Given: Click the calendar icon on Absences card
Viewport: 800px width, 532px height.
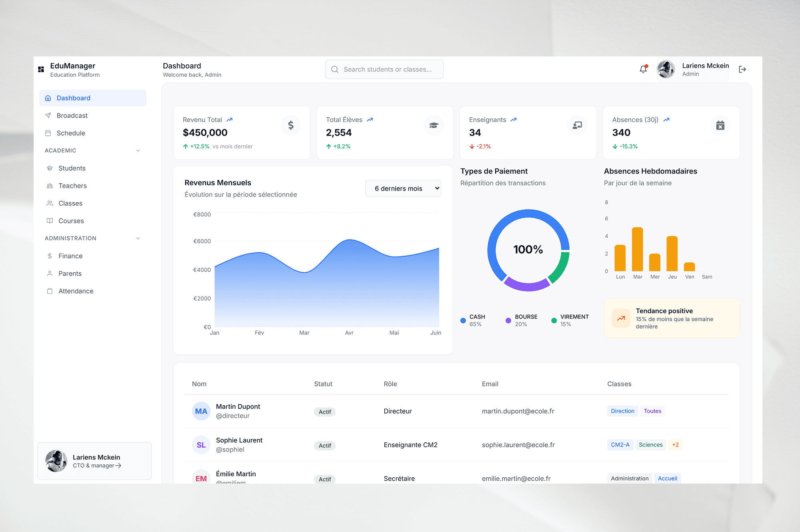Looking at the screenshot, I should point(720,125).
